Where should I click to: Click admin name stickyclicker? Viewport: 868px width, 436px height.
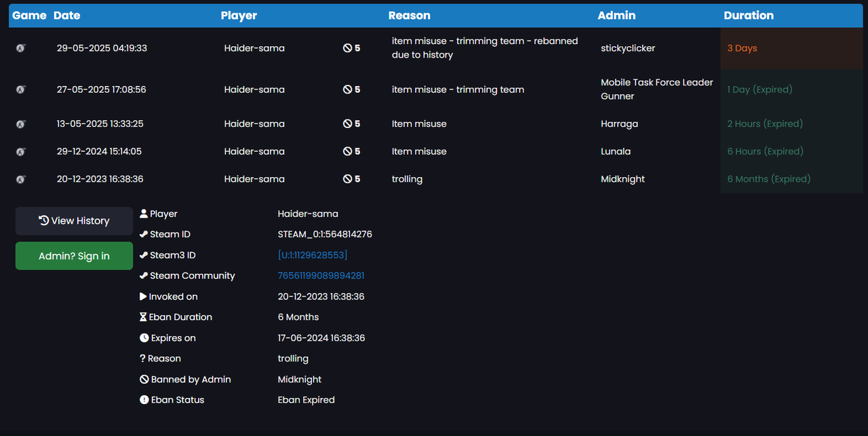628,48
